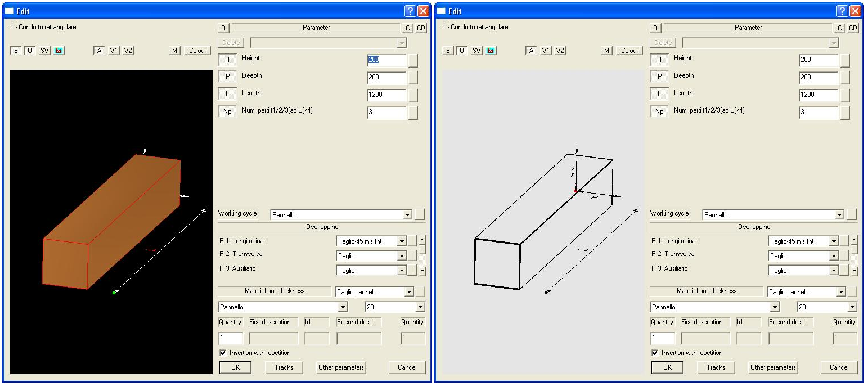The image size is (868, 386).
Task: Open Tracks in grey-preview window
Action: 716,367
